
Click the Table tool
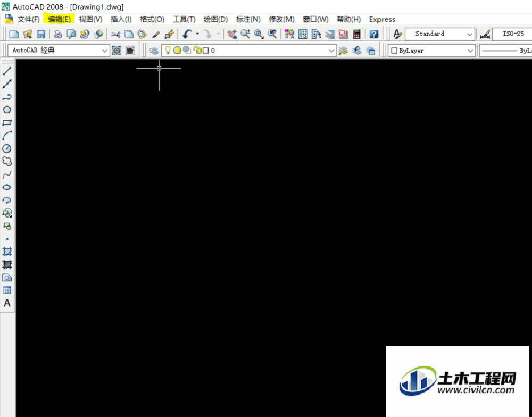7,290
